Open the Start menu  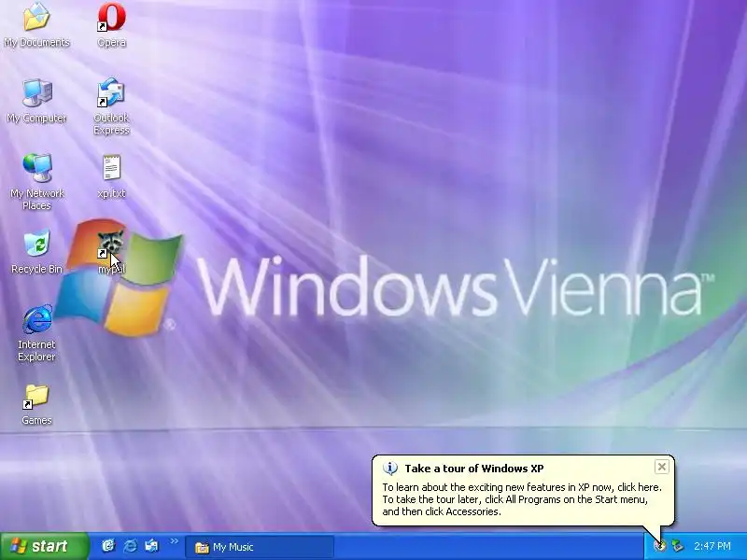tap(45, 546)
